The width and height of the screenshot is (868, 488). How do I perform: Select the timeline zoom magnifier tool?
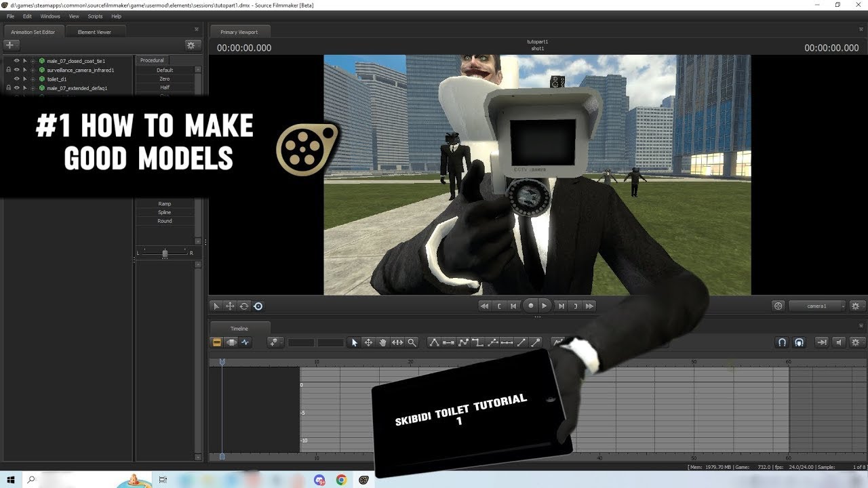pyautogui.click(x=412, y=343)
